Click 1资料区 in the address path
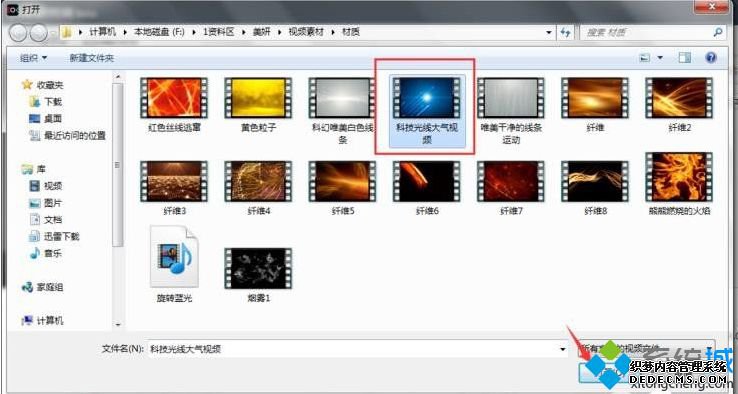This screenshot has width=738, height=394. pos(218,32)
